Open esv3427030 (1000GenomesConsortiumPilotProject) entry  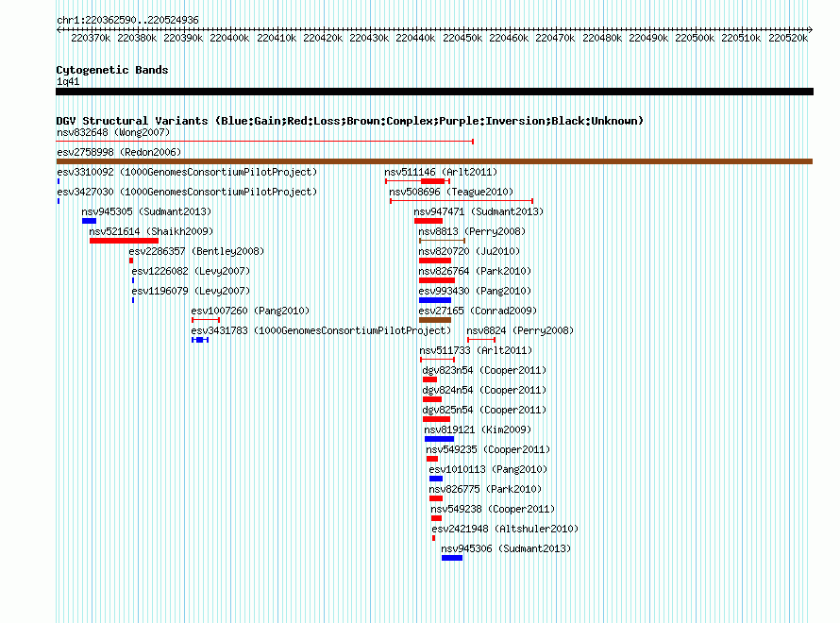pyautogui.click(x=187, y=192)
